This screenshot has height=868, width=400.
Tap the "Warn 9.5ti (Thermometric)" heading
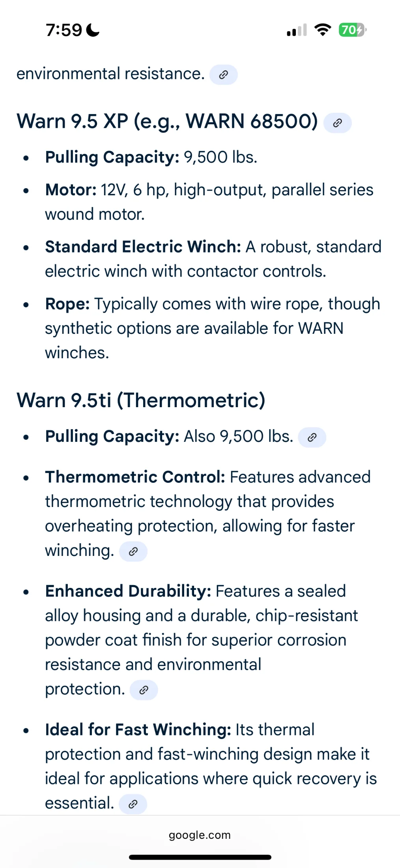(x=141, y=400)
